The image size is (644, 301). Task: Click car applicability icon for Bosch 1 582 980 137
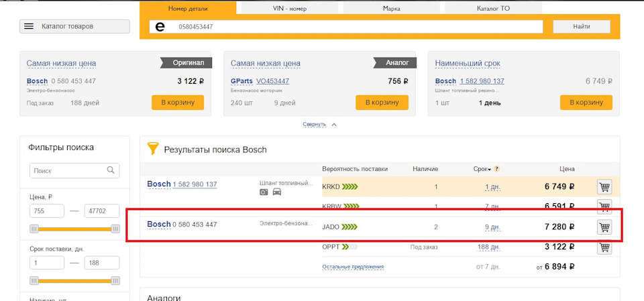coord(277,192)
